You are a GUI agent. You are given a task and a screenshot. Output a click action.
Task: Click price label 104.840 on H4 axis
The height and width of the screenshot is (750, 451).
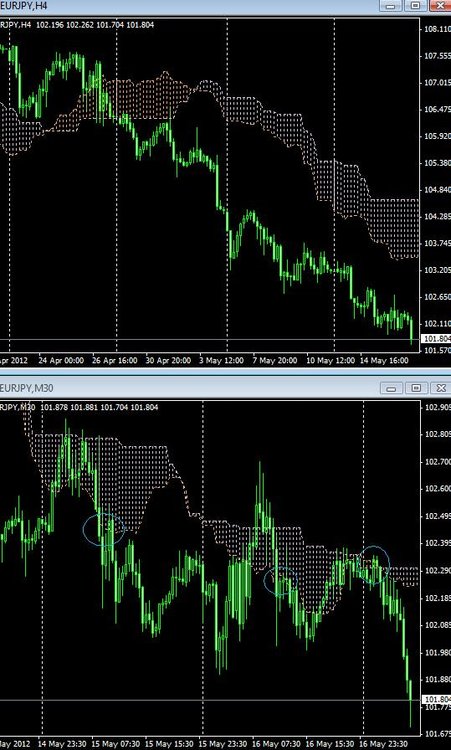[437, 190]
